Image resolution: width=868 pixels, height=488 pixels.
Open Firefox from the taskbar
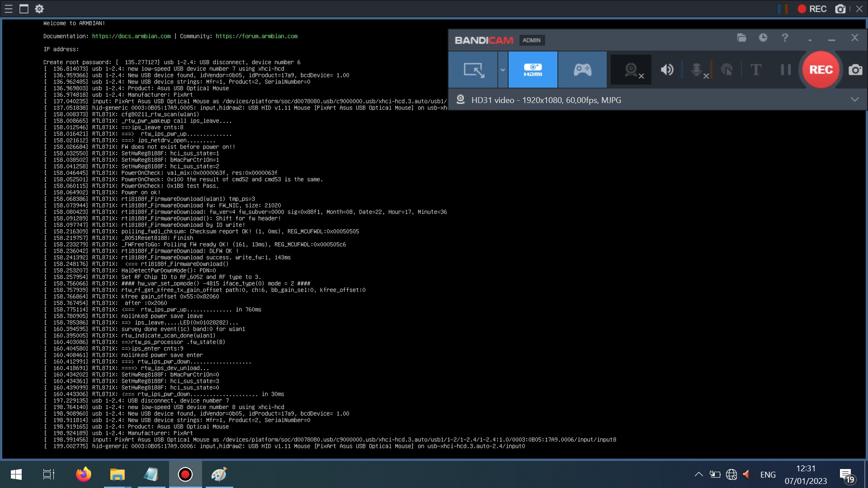(83, 474)
